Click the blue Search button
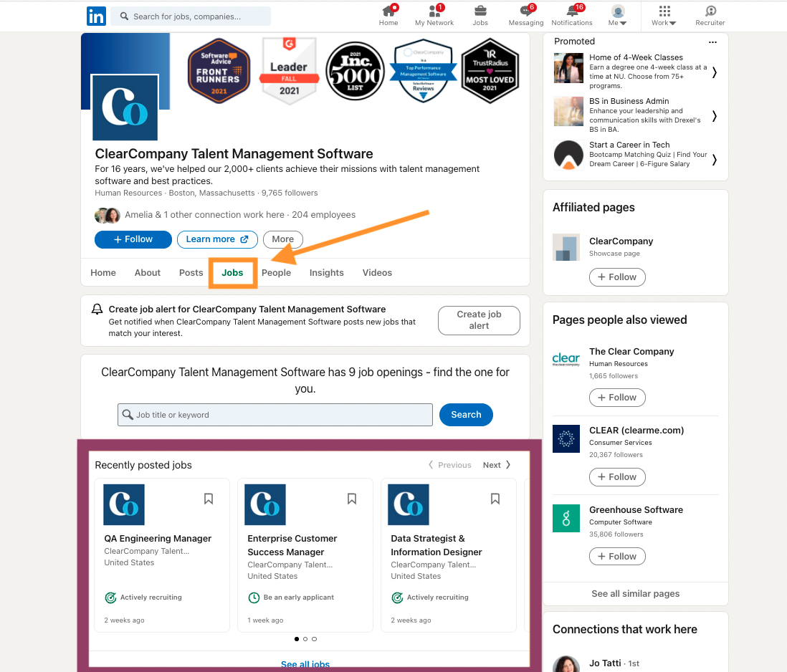The height and width of the screenshot is (672, 787). [x=466, y=415]
